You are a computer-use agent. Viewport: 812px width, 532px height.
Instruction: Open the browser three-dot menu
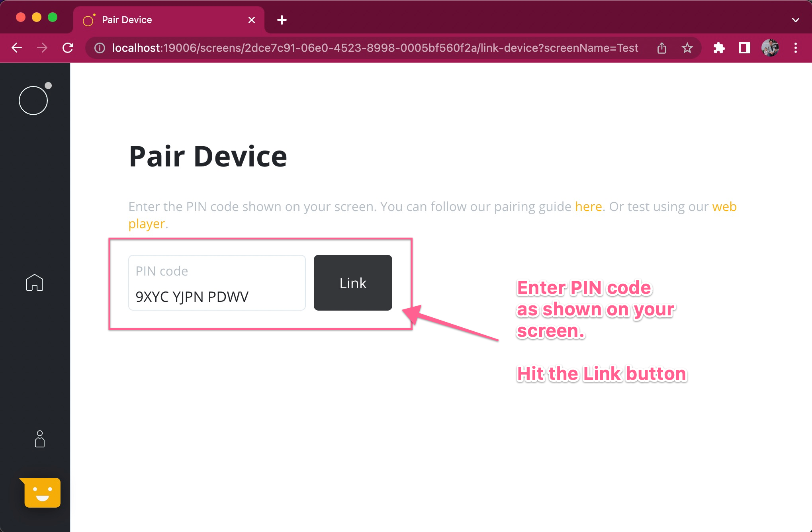click(x=795, y=48)
